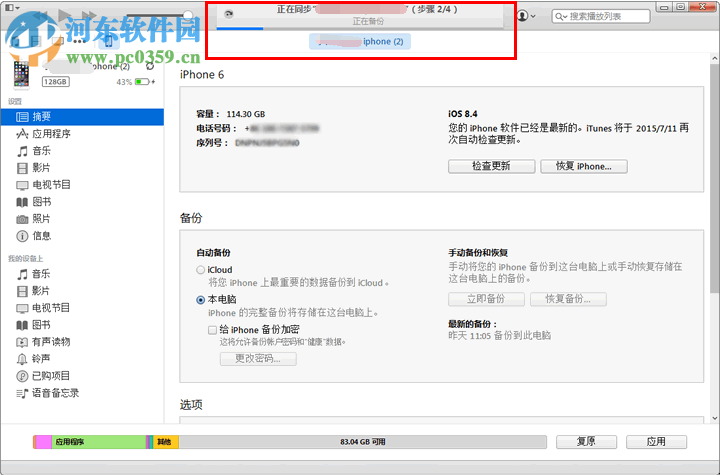Click the 恢复 iPhone... button
Screen dimensions: 720x475
[x=584, y=166]
